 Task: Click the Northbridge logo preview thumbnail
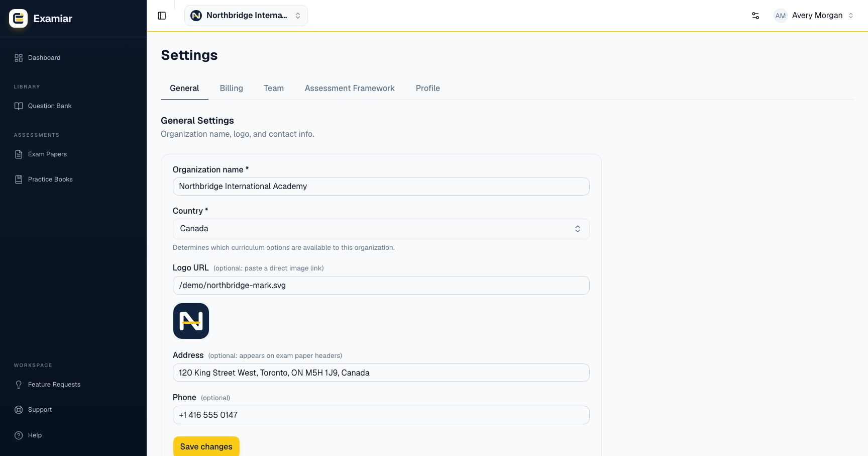point(191,321)
